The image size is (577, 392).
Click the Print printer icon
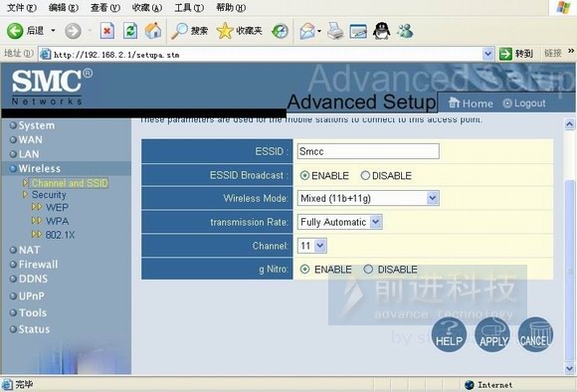pyautogui.click(x=335, y=31)
